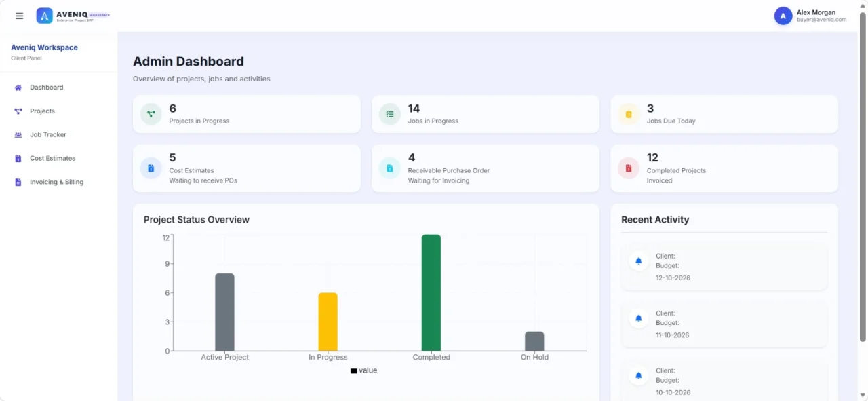Click the Cost Estimates card blue icon

[151, 168]
